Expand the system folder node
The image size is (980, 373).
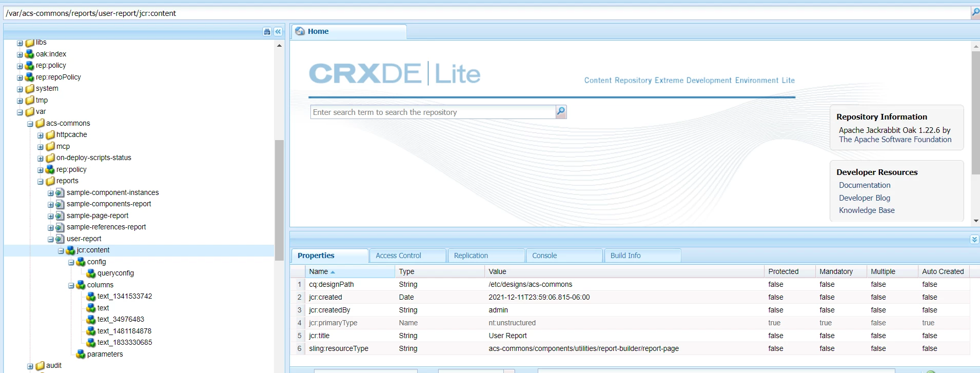[x=20, y=89]
